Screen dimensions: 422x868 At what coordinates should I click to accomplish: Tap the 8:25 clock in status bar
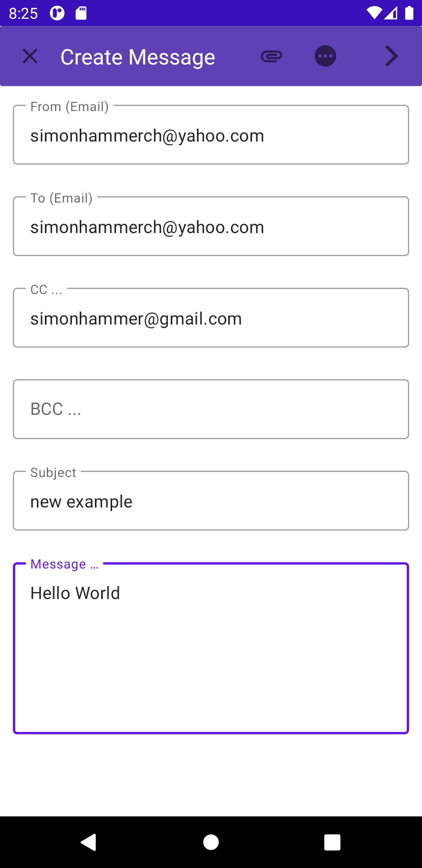23,14
